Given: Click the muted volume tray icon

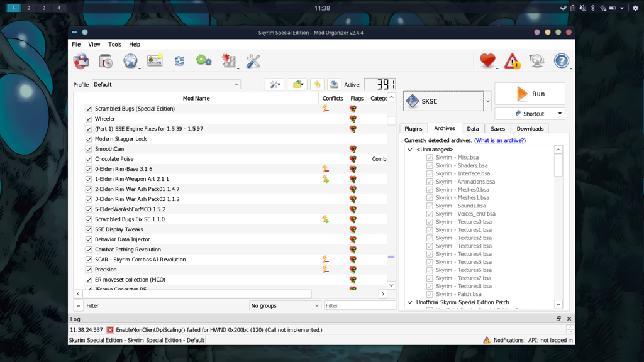Looking at the screenshot, I should (x=582, y=8).
